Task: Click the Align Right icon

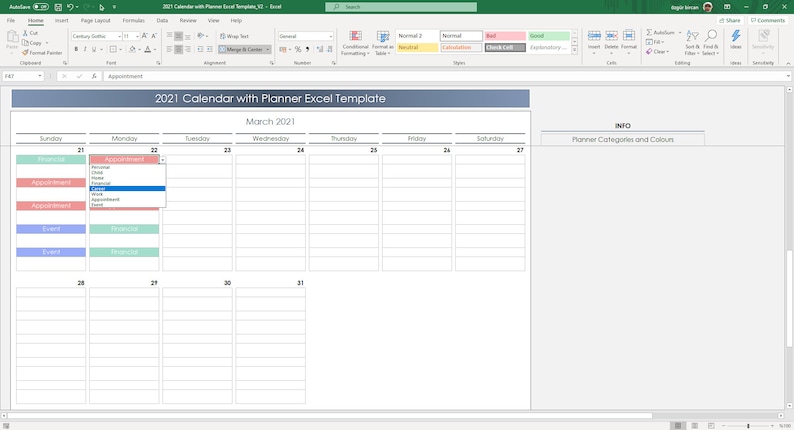Action: point(188,49)
